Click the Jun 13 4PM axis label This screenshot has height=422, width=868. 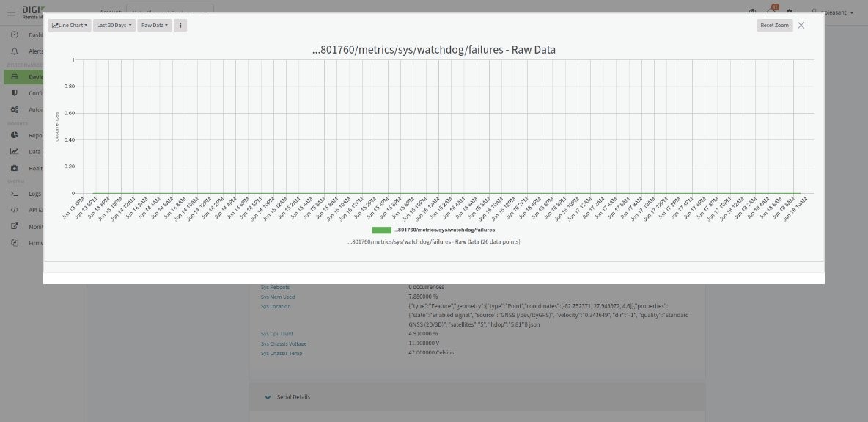tap(73, 208)
